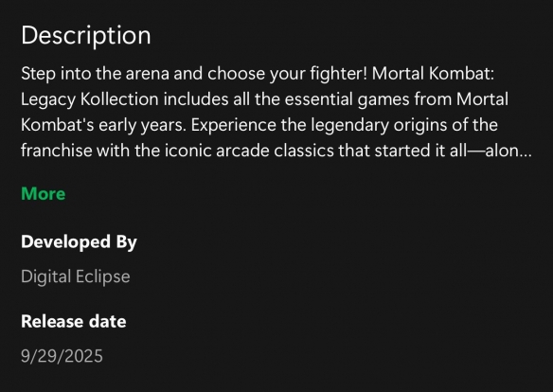Click the line starting "Step into the arena"
Screen dimensions: 553x392
click(258, 74)
